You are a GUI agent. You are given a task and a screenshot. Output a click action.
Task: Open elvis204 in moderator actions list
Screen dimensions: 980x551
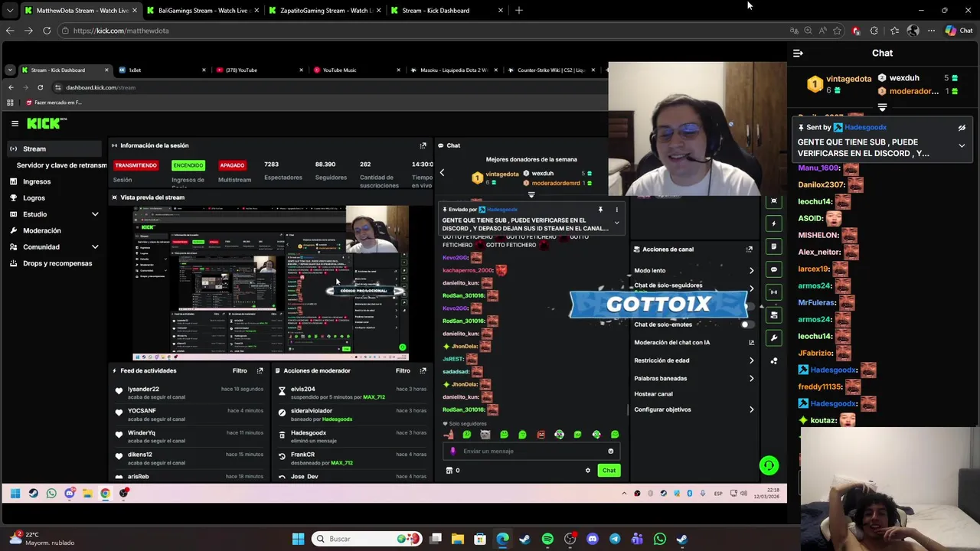pos(302,390)
